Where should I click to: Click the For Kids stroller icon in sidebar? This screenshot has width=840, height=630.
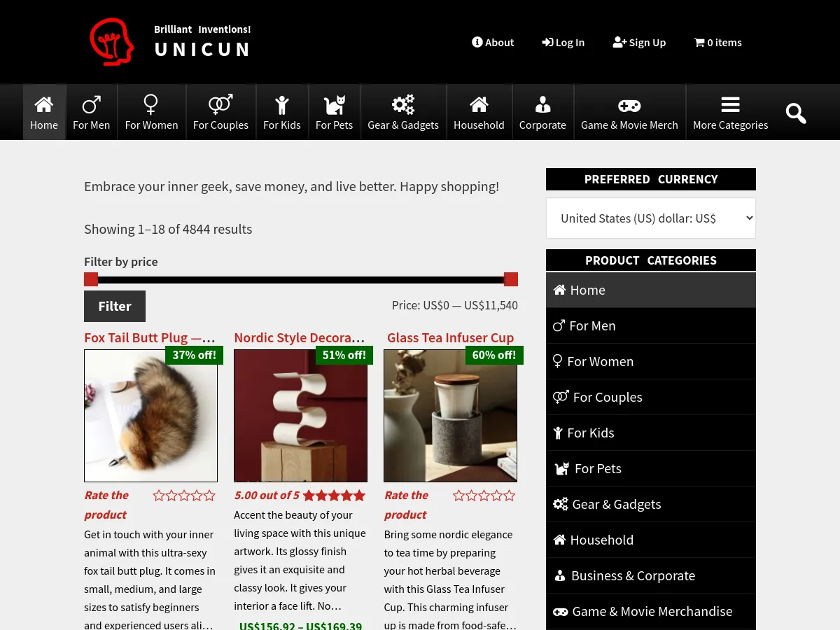558,433
